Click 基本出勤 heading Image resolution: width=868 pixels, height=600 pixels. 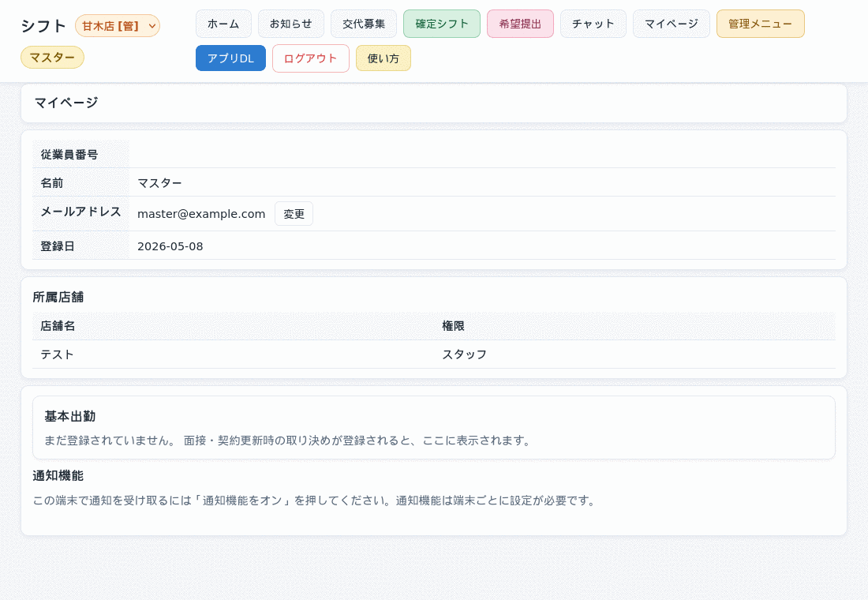[x=69, y=417]
